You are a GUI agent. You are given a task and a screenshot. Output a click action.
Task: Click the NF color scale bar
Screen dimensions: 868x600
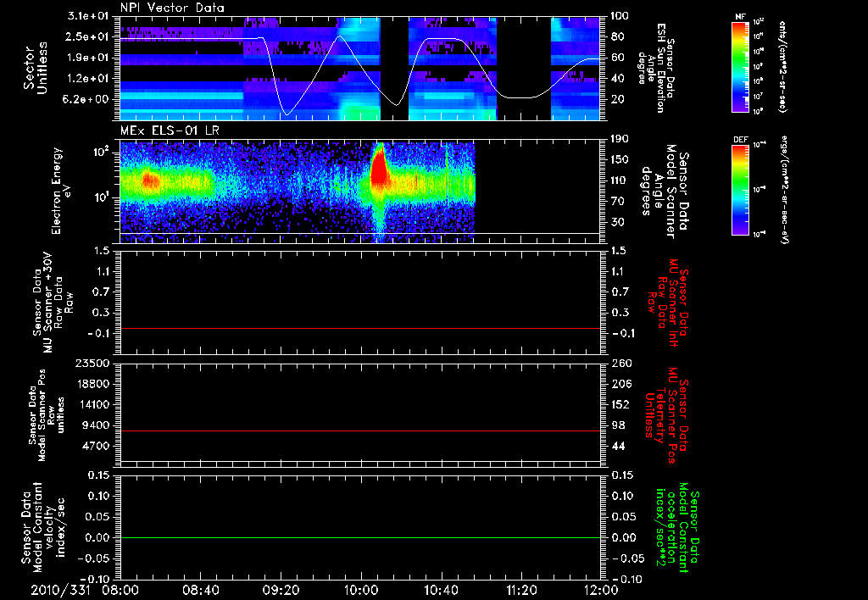(x=740, y=66)
